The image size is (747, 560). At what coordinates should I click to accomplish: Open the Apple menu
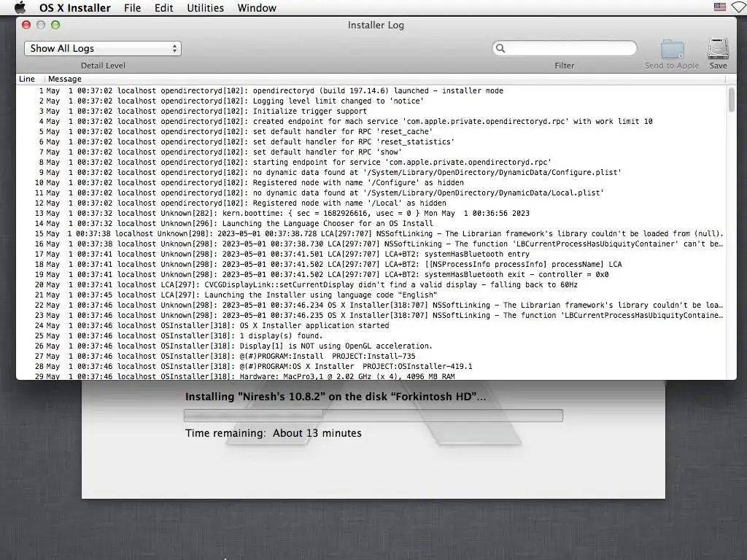click(20, 7)
